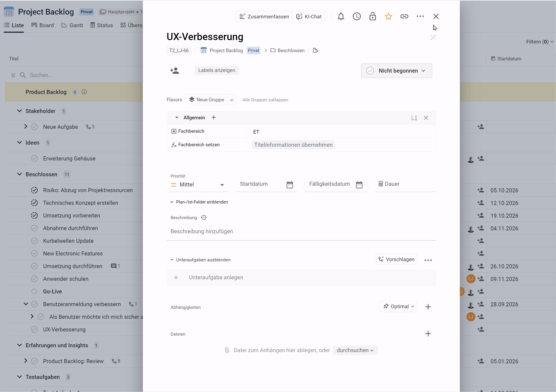
Task: Open the Fälligkeitsdatum calendar picker
Action: coord(359,185)
